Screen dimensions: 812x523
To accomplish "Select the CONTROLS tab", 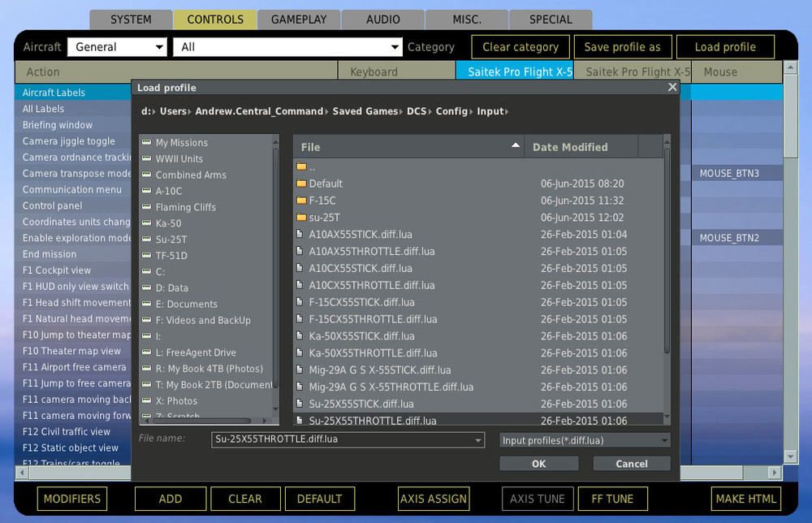I will click(215, 19).
